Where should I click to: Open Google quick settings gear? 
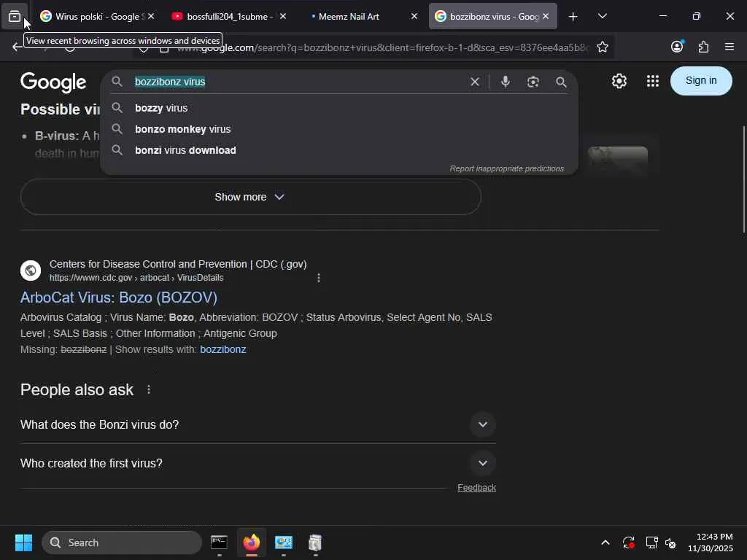tap(619, 81)
